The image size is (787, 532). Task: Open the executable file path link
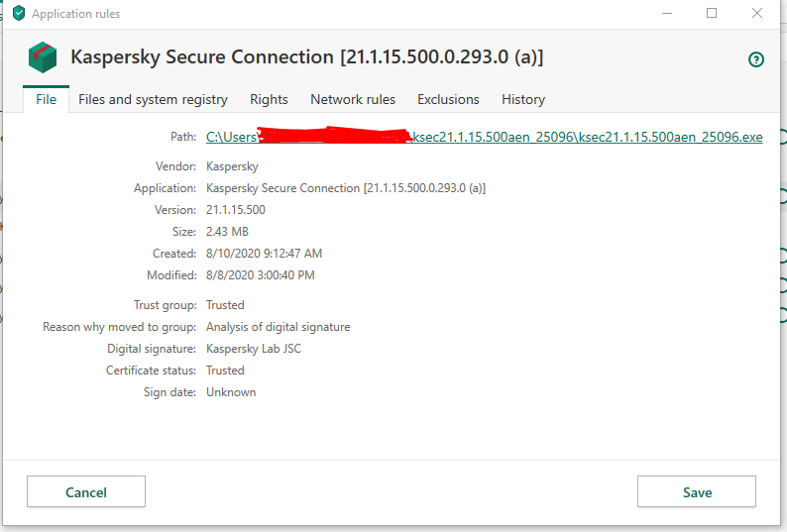[485, 138]
